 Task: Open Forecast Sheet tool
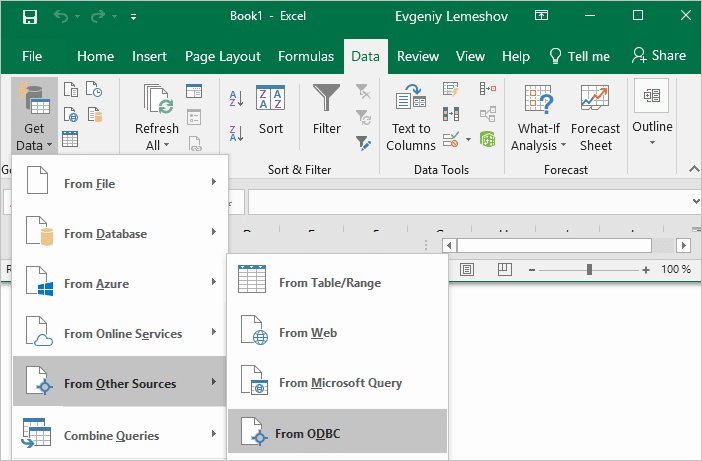tap(596, 118)
